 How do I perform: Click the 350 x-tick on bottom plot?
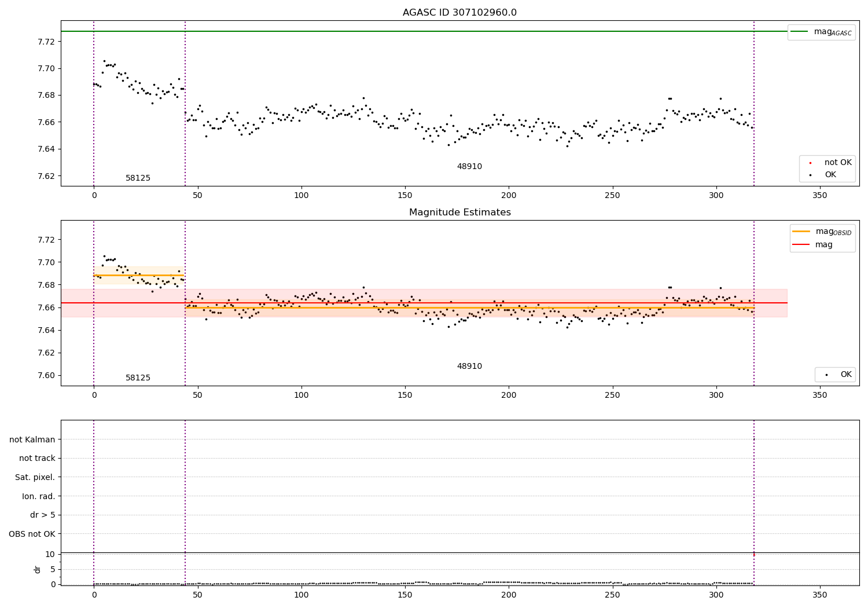click(x=820, y=595)
